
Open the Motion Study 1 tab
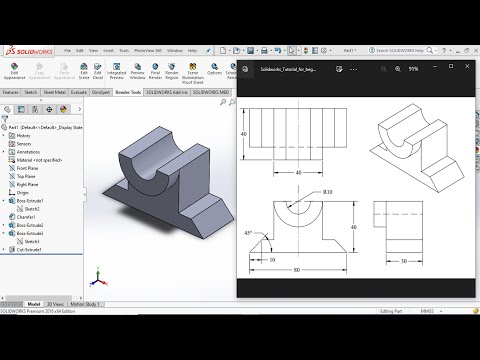click(x=85, y=304)
